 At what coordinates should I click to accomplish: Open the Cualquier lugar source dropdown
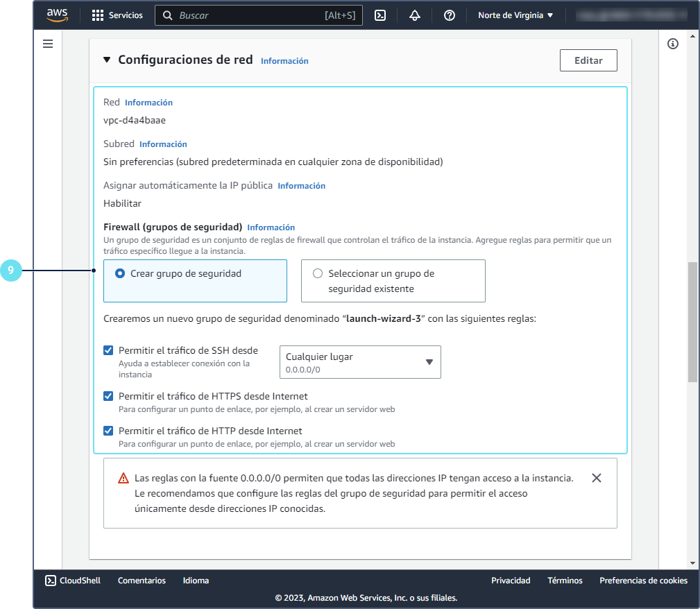[360, 362]
